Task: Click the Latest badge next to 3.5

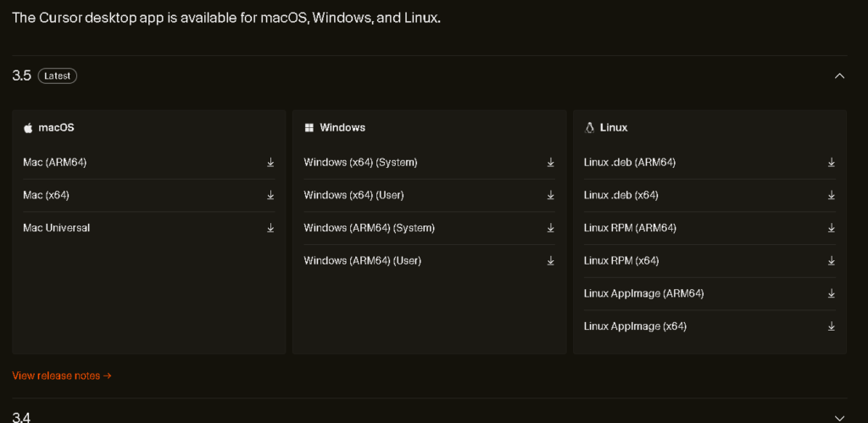Action: (x=57, y=75)
